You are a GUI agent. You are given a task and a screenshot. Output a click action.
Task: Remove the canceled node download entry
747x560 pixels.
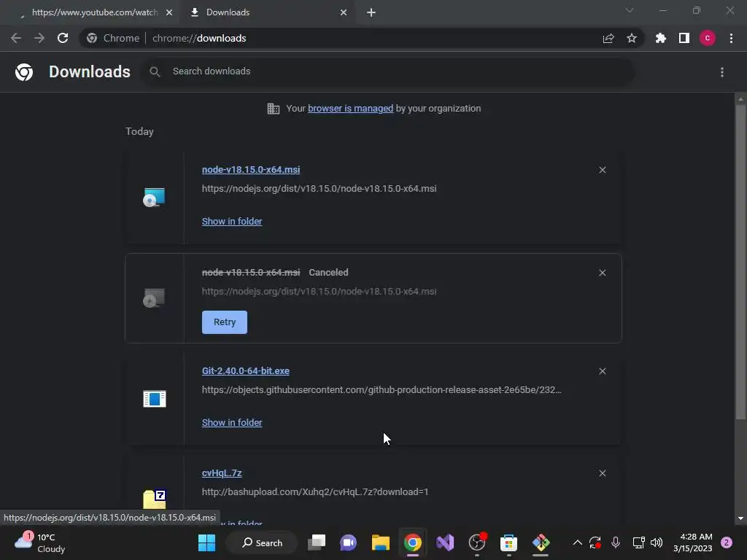pos(602,273)
